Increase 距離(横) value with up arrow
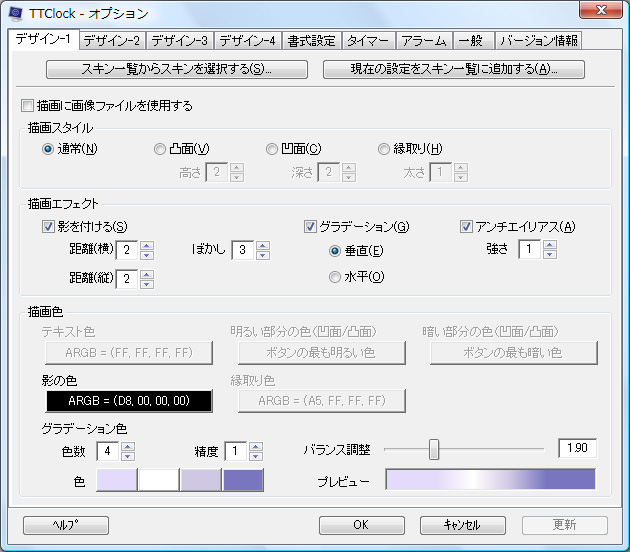 [147, 245]
